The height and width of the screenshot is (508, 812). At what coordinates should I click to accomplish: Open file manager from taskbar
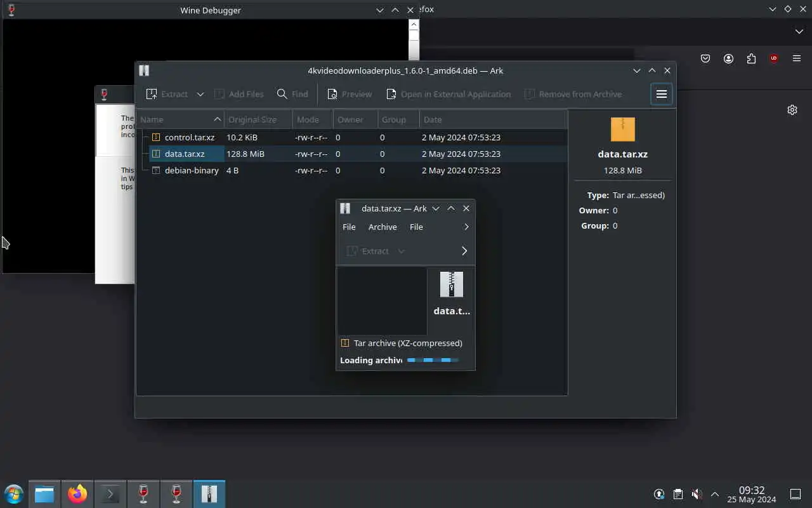[44, 494]
